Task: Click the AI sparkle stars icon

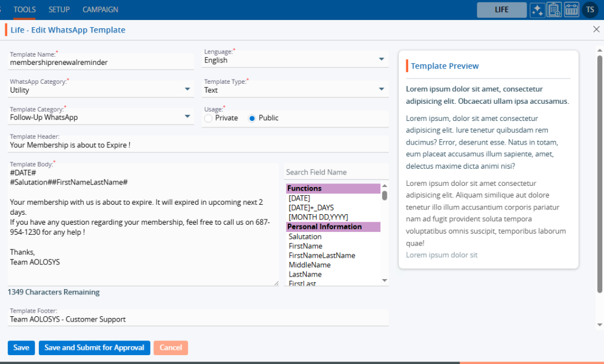Action: [x=537, y=9]
